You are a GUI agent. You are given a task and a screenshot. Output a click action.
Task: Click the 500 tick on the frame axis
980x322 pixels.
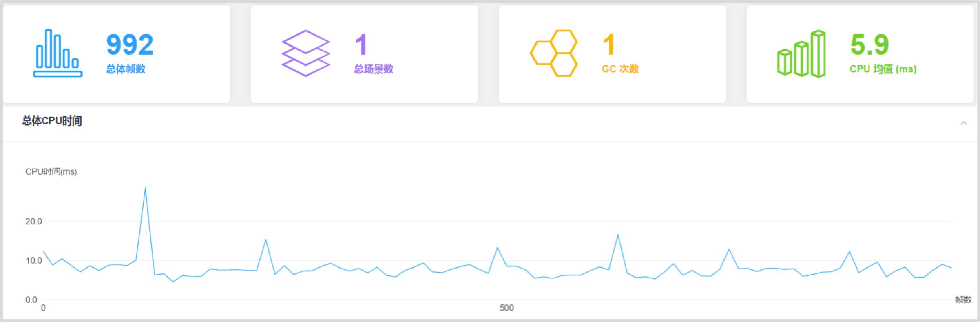(x=507, y=308)
